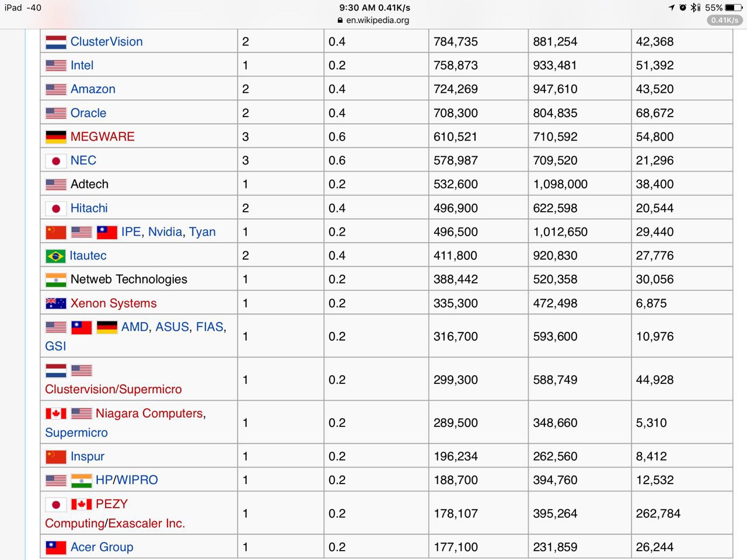Tap the en.wikipedia.org address bar

[x=377, y=20]
